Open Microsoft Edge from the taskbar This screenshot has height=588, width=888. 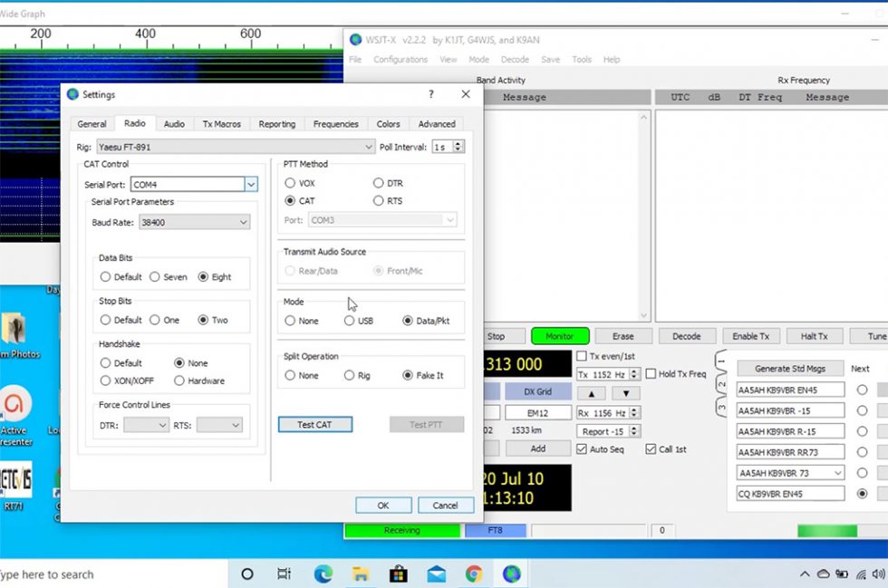pos(323,574)
